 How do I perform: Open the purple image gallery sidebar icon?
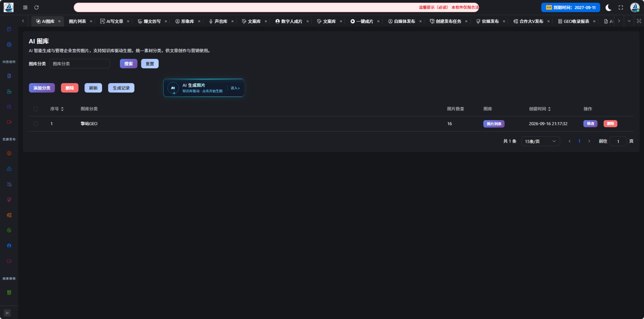tap(9, 107)
